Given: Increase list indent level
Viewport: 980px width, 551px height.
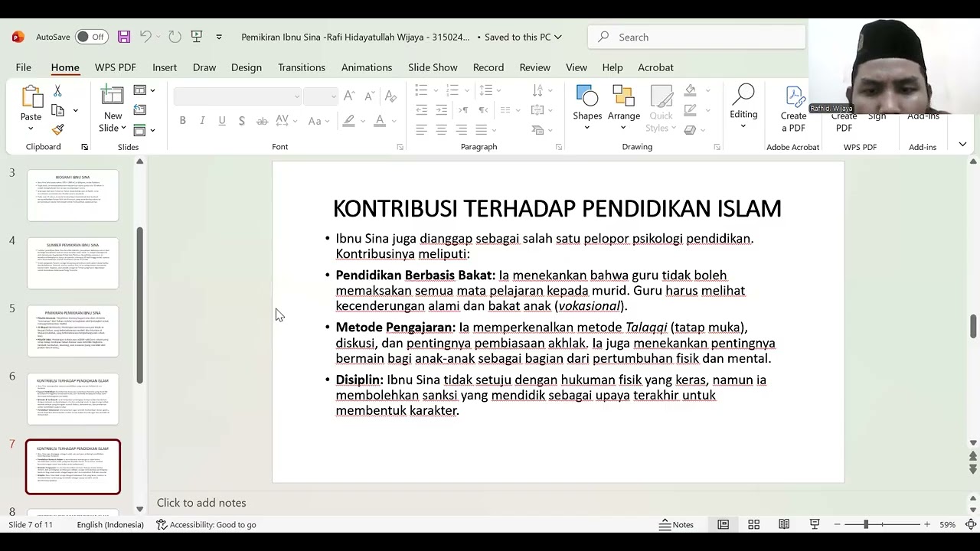Looking at the screenshot, I should 441,110.
